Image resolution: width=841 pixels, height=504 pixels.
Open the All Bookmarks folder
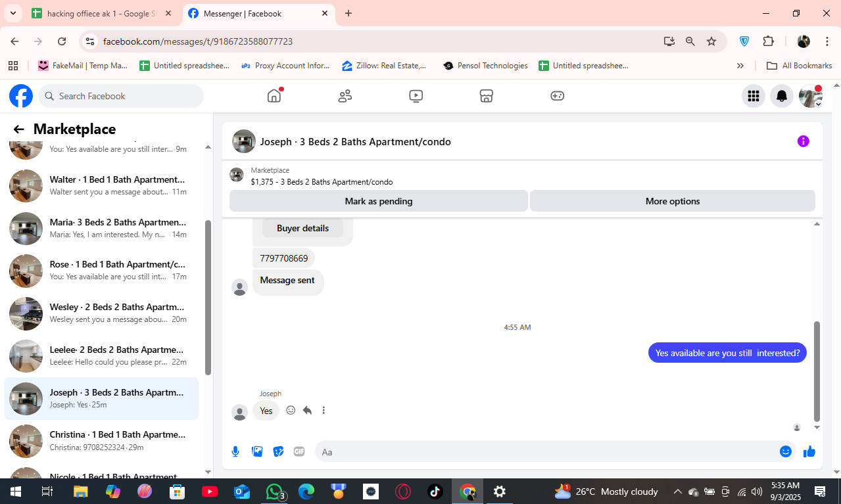(x=800, y=66)
